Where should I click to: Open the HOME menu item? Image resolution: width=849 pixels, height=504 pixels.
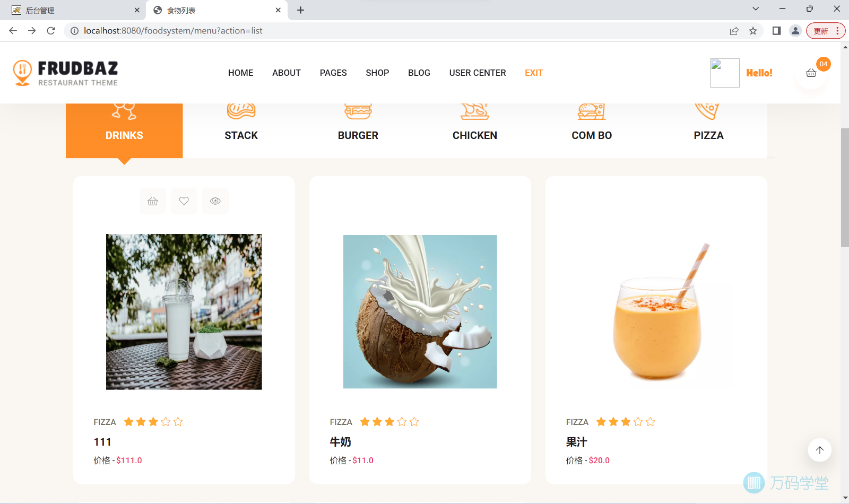(x=240, y=73)
